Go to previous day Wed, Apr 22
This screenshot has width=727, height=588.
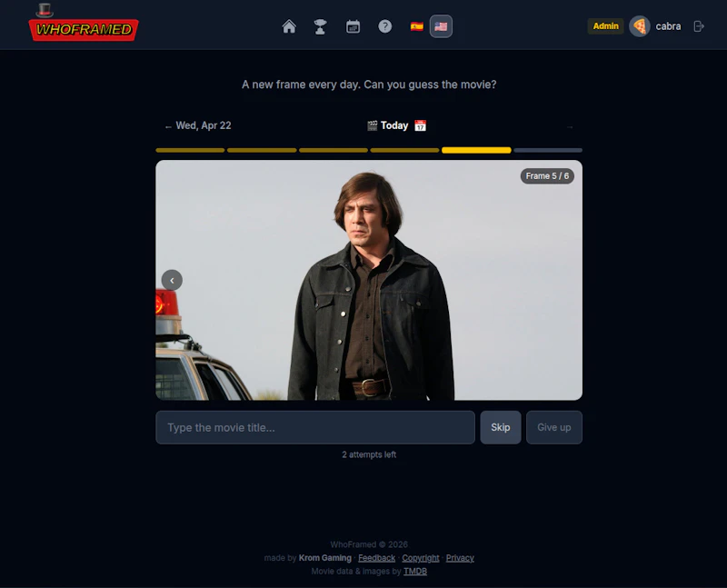(x=198, y=125)
